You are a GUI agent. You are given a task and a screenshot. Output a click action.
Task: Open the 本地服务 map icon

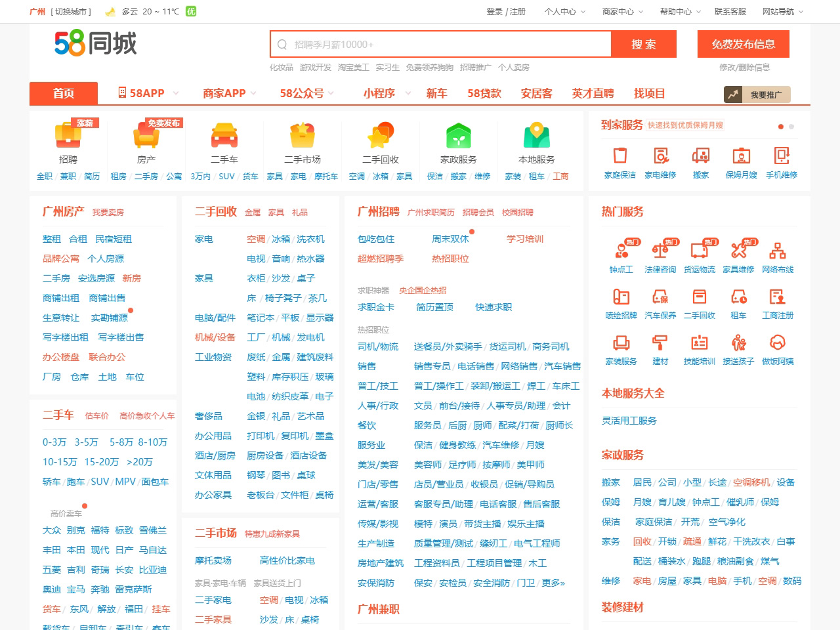537,136
